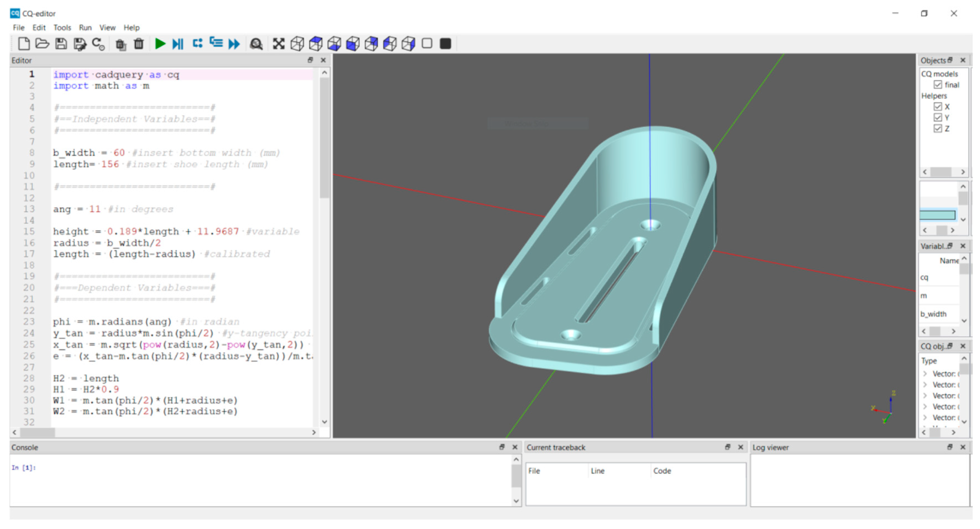Click the Debug step-through icon
This screenshot has width=980, height=529.
[178, 44]
